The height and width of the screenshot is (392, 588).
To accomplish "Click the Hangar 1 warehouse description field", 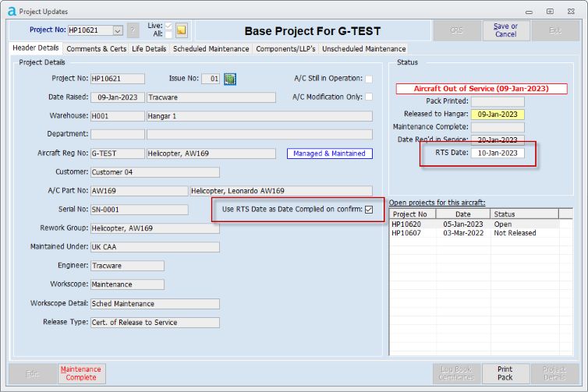I will (260, 116).
